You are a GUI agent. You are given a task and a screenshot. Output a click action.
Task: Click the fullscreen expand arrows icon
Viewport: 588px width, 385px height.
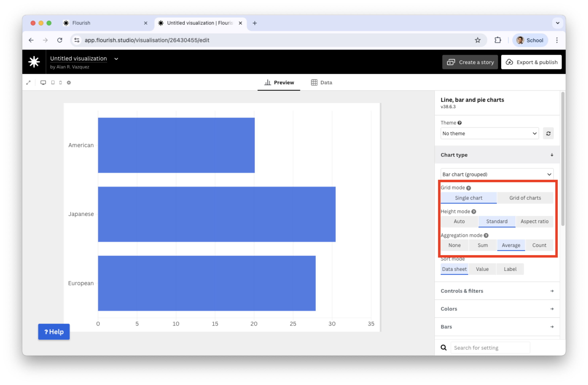pyautogui.click(x=28, y=83)
